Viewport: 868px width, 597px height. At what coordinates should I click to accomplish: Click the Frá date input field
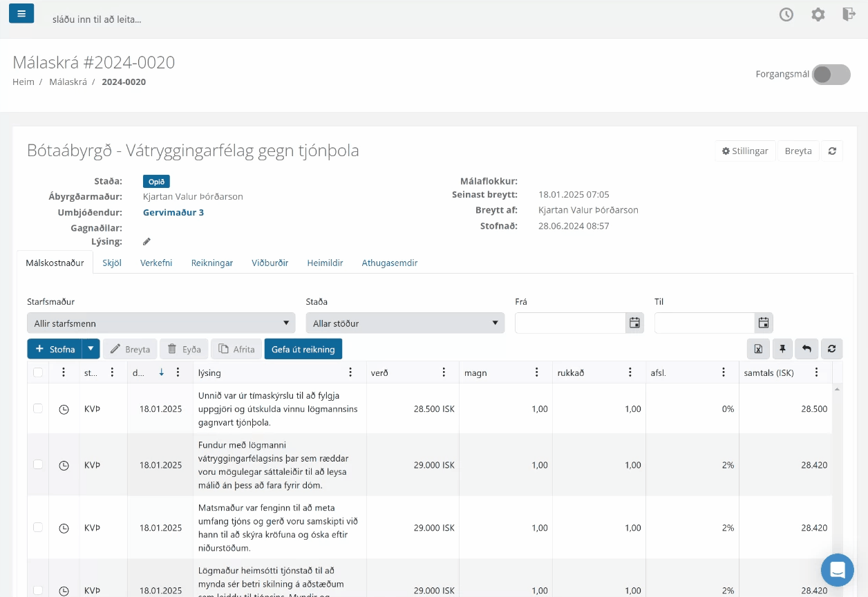point(570,323)
